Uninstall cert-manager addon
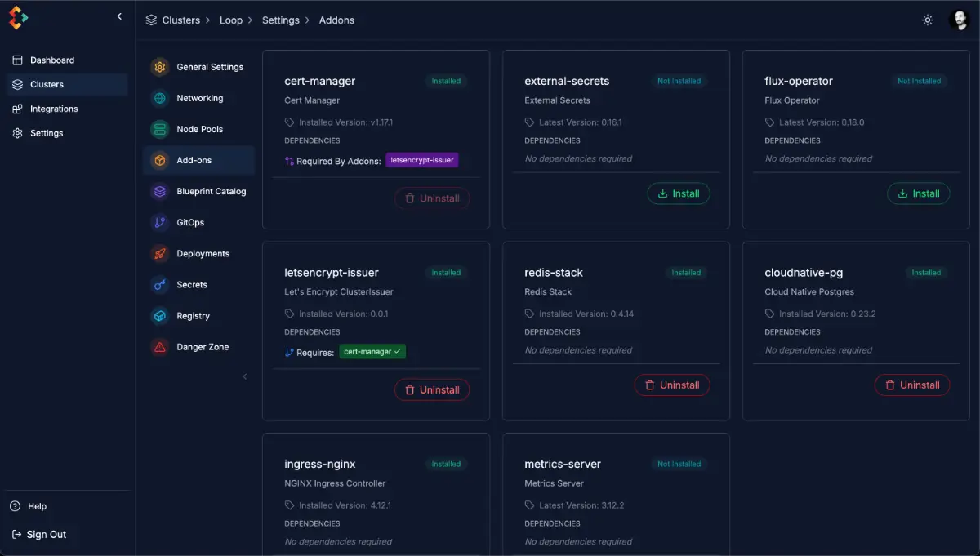Image resolution: width=980 pixels, height=556 pixels. tap(432, 198)
